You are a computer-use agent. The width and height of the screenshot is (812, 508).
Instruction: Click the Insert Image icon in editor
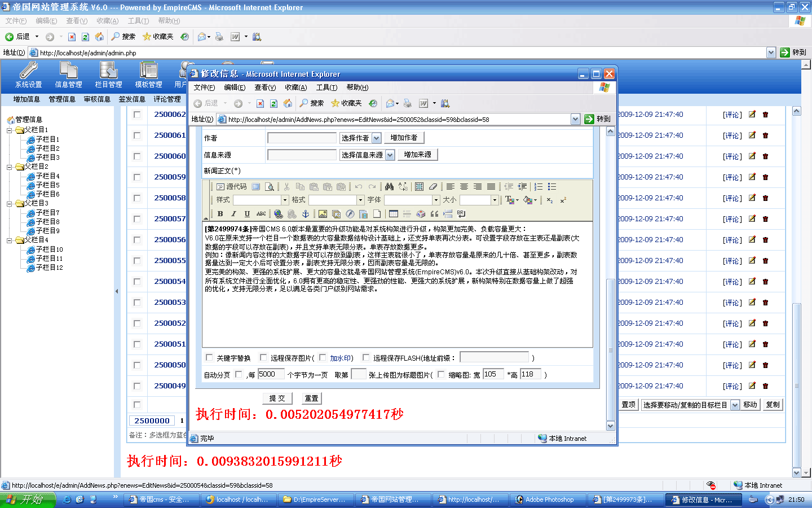tap(323, 214)
